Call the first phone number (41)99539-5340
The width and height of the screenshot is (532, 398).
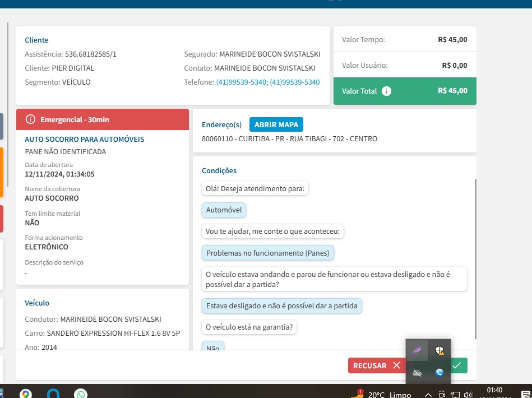pyautogui.click(x=242, y=82)
